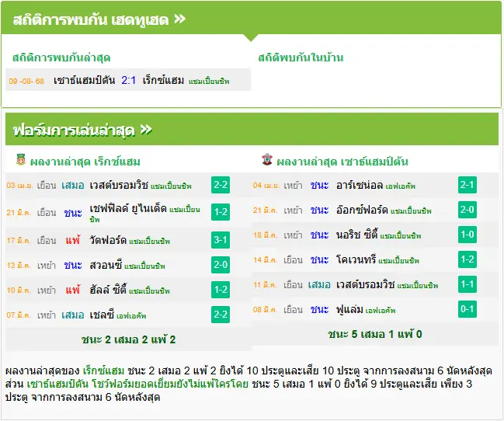Click the green เซาธ์แฮมป์ตัน link in summary paragraph
The height and width of the screenshot is (421, 504).
click(57, 384)
